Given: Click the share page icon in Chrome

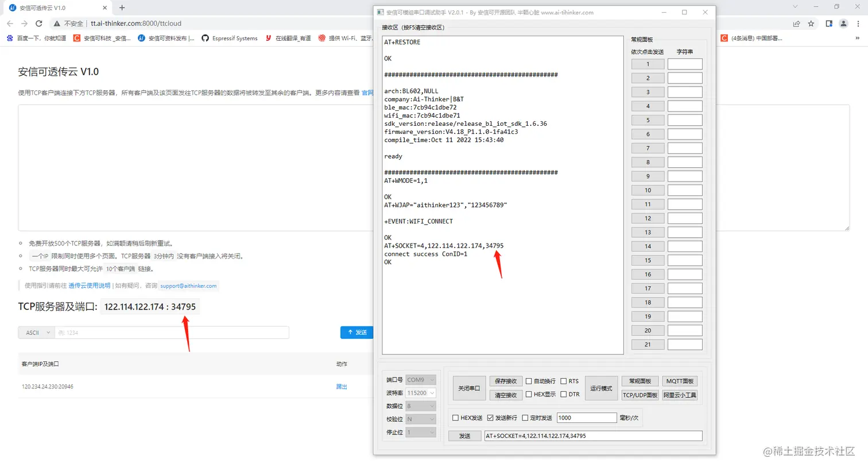Looking at the screenshot, I should pos(796,24).
